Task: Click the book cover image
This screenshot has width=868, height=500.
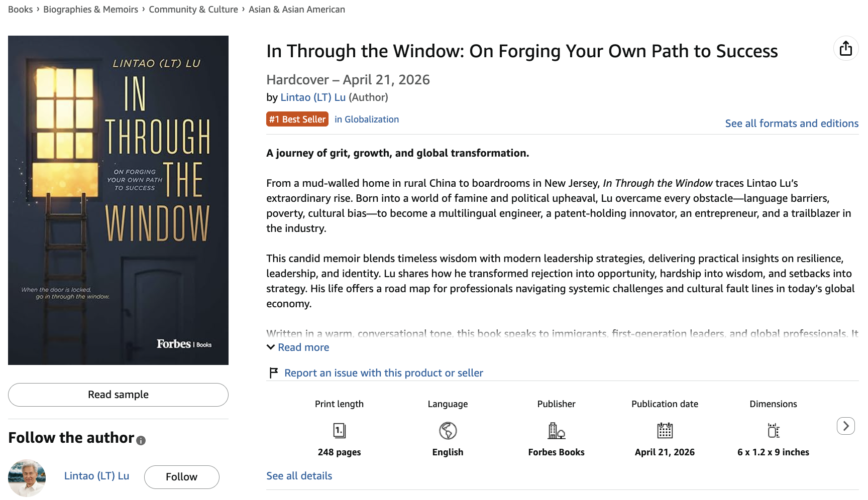Action: tap(118, 200)
